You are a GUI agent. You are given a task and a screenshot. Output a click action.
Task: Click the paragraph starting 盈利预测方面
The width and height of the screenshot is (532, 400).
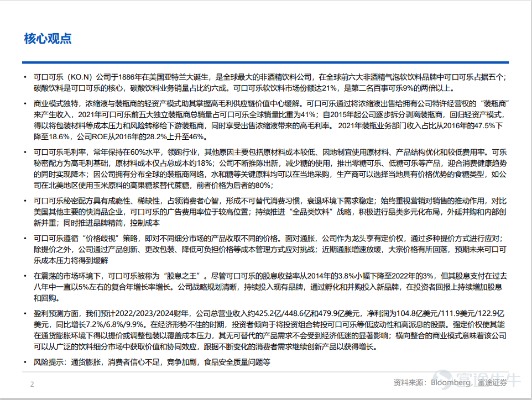coord(270,330)
